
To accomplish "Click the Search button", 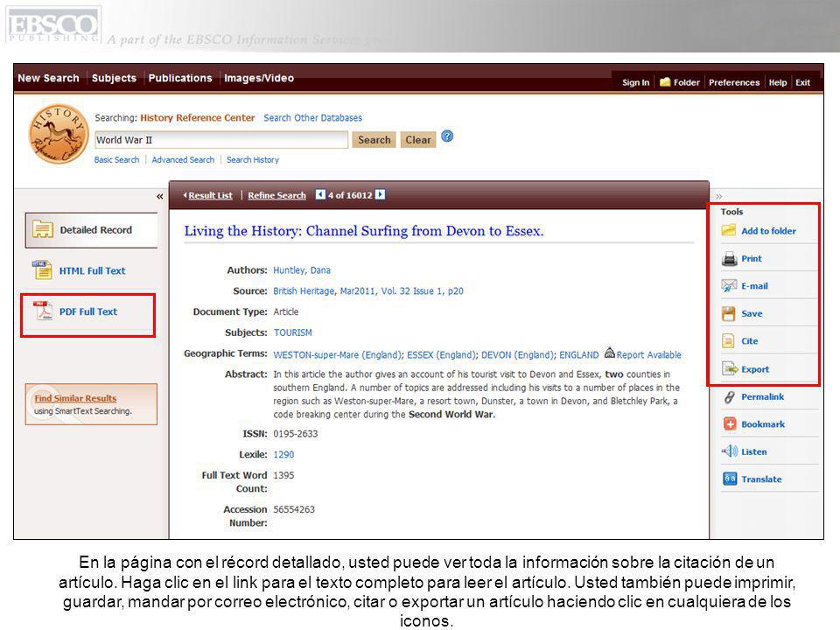I will coord(374,140).
